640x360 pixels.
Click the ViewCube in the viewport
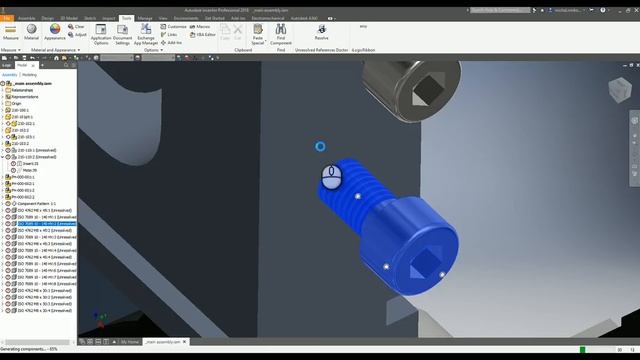[x=620, y=89]
